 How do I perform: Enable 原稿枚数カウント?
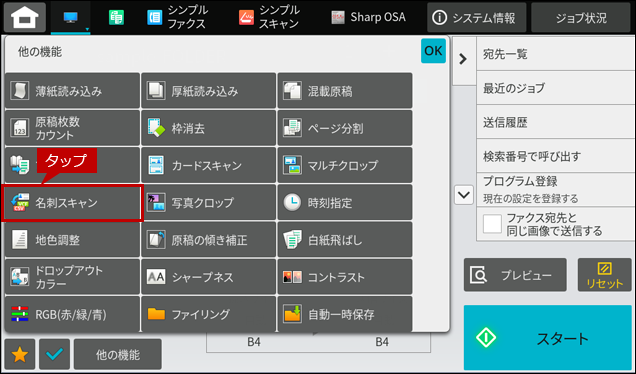[72, 128]
